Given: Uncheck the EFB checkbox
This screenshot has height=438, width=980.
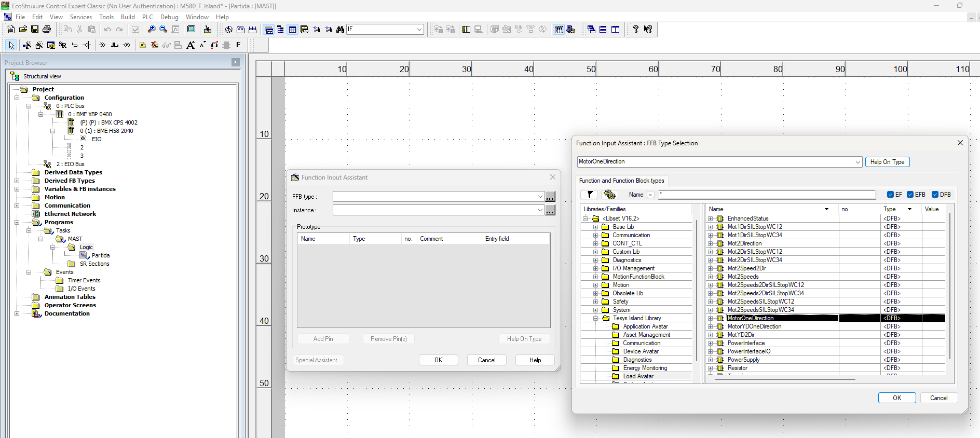Looking at the screenshot, I should click(910, 195).
